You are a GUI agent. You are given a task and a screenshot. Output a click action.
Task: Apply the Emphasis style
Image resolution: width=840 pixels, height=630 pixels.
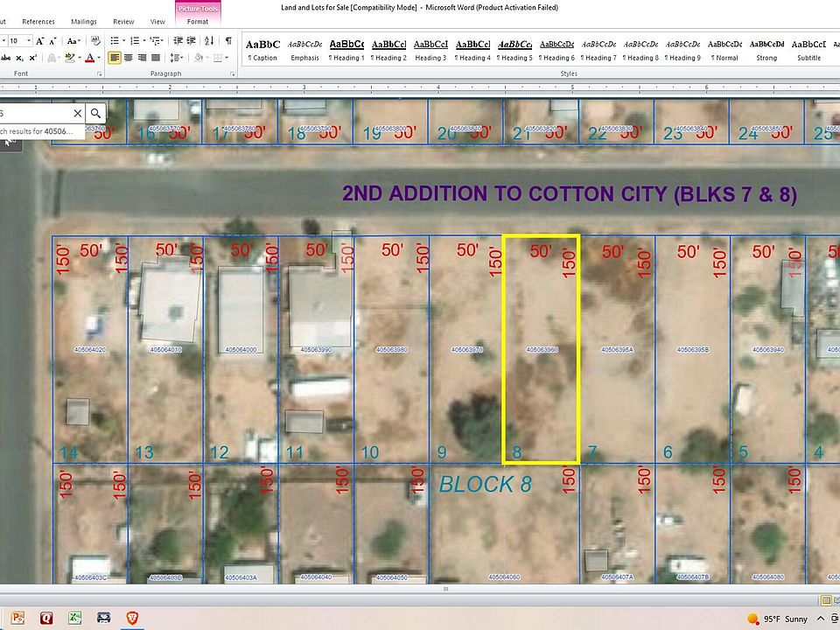click(304, 51)
